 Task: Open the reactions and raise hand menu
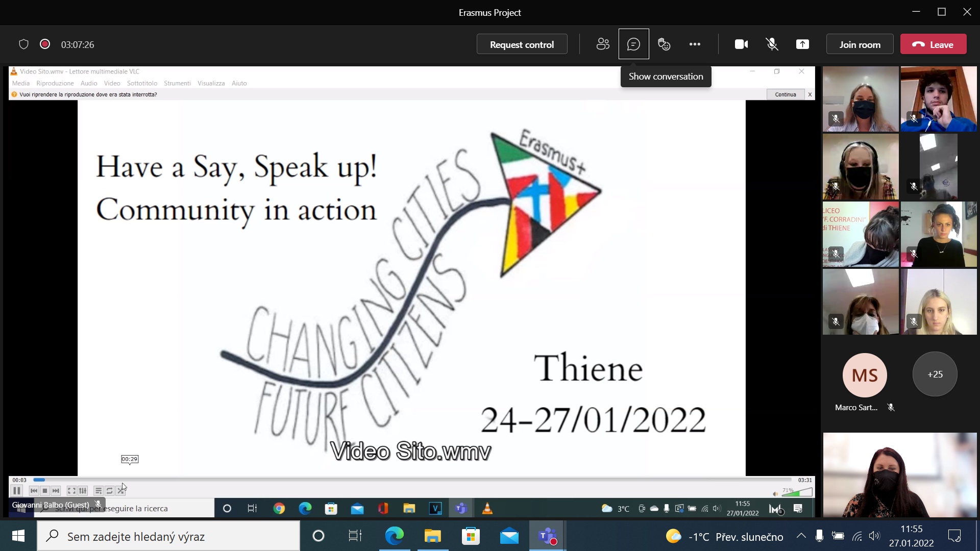(x=664, y=44)
